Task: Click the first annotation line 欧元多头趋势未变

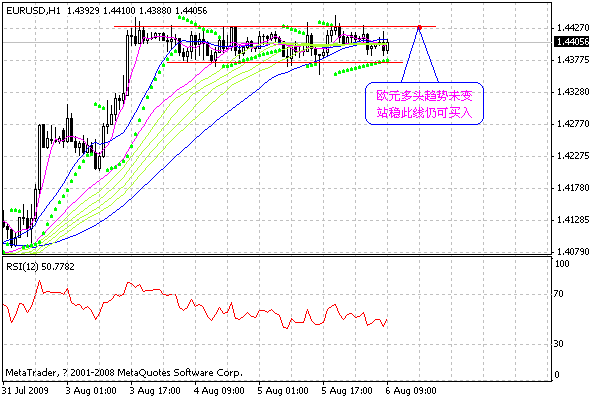Action: coord(424,96)
